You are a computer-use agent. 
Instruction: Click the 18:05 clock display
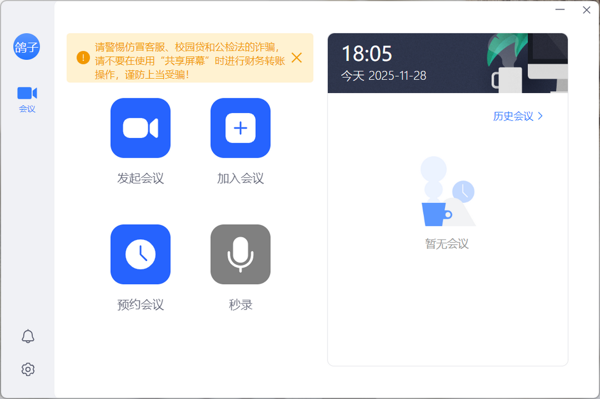367,54
